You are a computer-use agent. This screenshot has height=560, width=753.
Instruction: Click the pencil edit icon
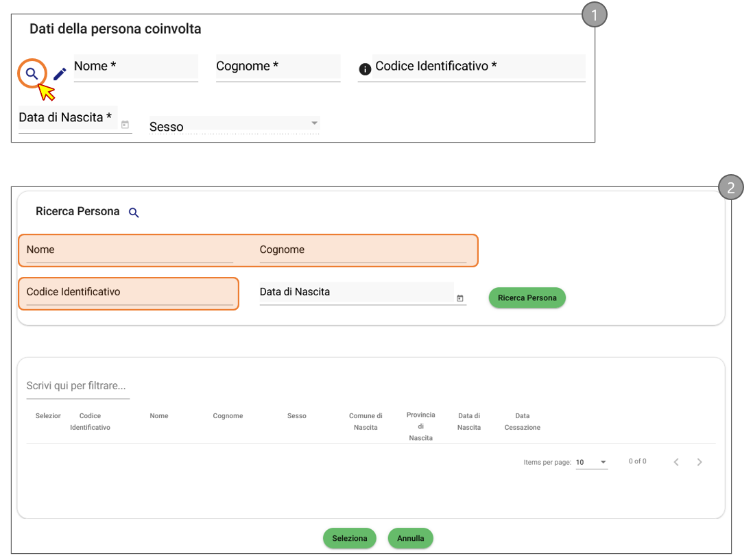60,74
